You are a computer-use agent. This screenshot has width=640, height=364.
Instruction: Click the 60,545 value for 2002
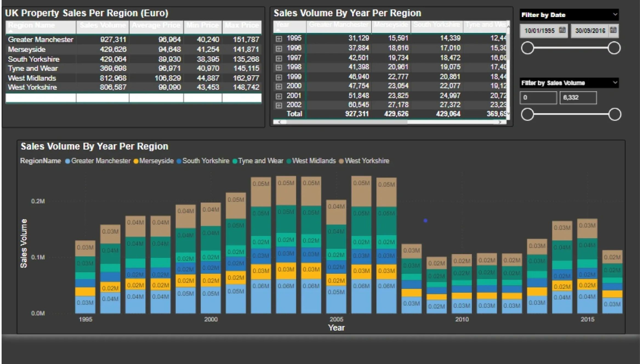click(x=359, y=105)
